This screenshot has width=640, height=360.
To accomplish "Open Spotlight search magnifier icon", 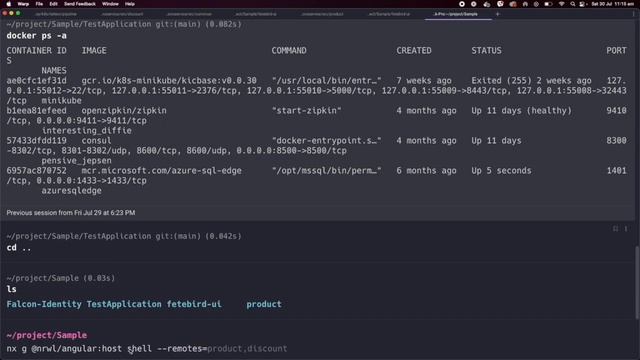I will (573, 4).
